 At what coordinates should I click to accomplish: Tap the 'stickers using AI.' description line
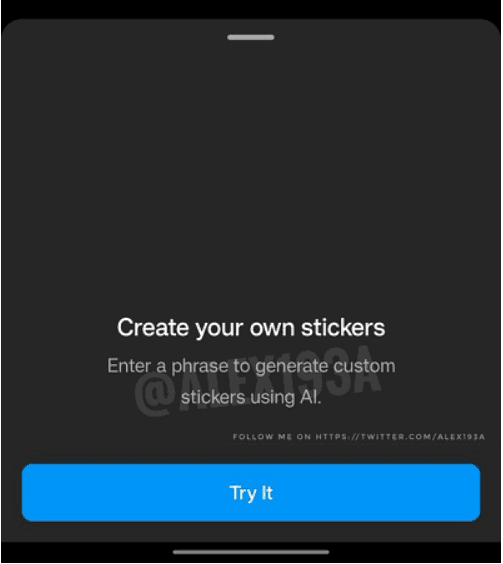(251, 398)
